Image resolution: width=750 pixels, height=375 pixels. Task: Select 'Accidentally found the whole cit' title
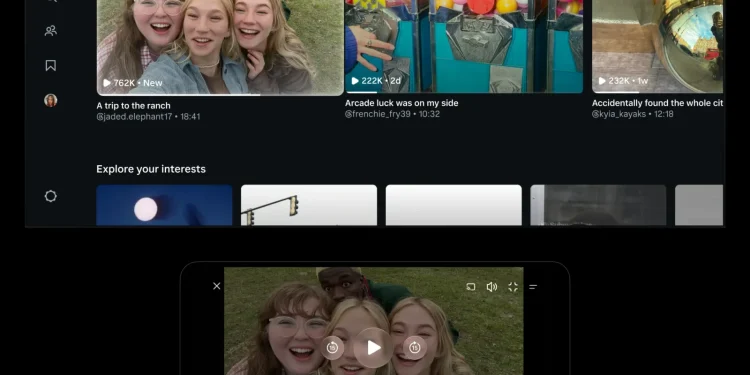click(658, 103)
